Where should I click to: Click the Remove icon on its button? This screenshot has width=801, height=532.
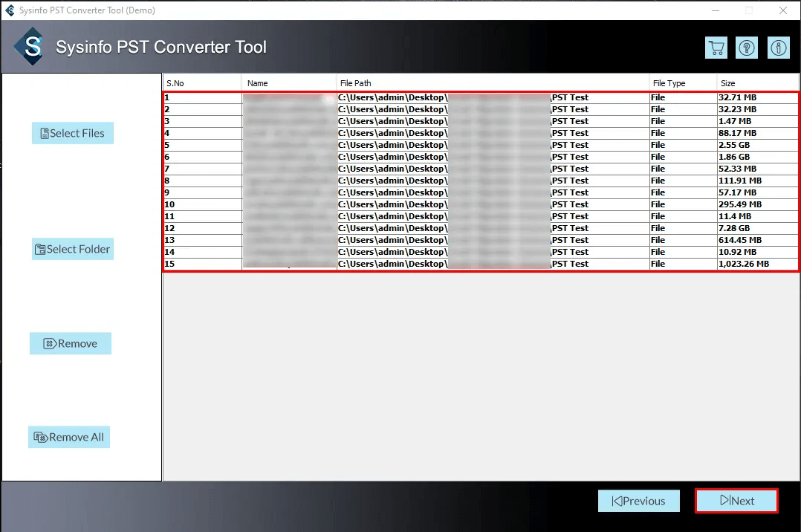(49, 343)
